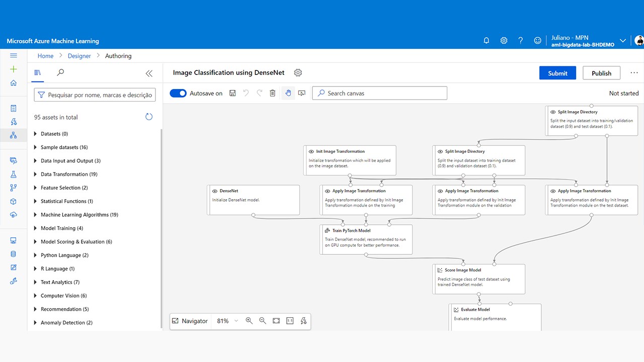Select the Init Image Transformation node

click(350, 160)
